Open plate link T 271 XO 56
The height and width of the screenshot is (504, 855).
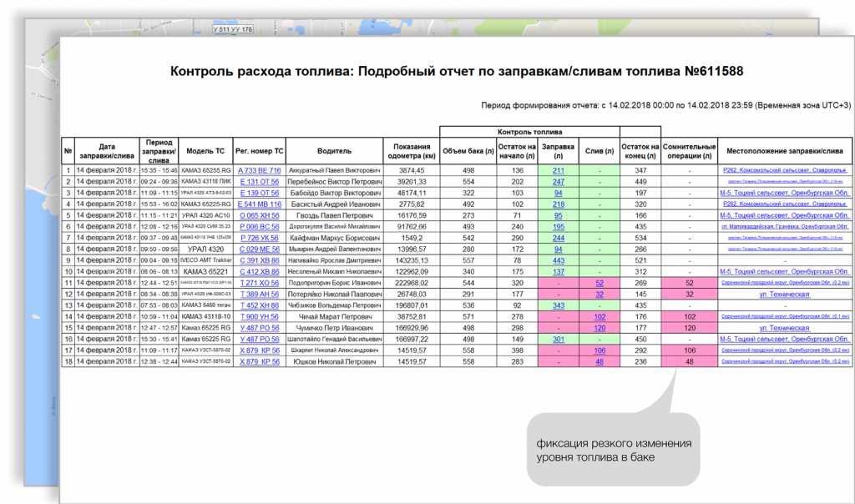[x=260, y=284]
